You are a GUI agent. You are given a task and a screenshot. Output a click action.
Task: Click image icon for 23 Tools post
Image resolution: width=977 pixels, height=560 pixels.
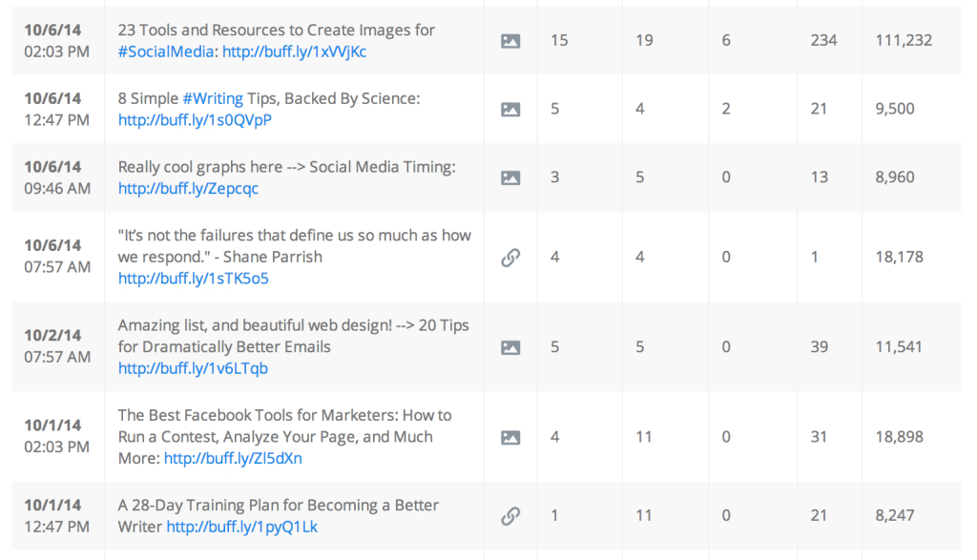(510, 41)
